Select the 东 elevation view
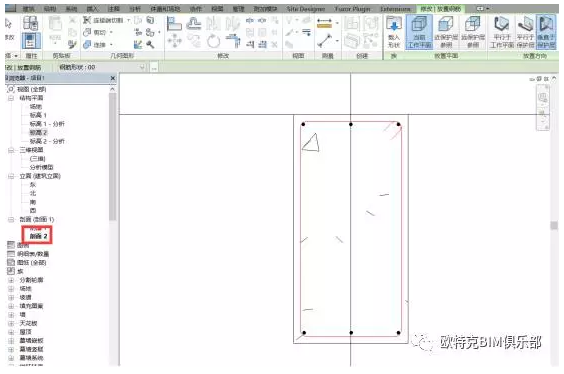564x374 pixels. point(33,184)
